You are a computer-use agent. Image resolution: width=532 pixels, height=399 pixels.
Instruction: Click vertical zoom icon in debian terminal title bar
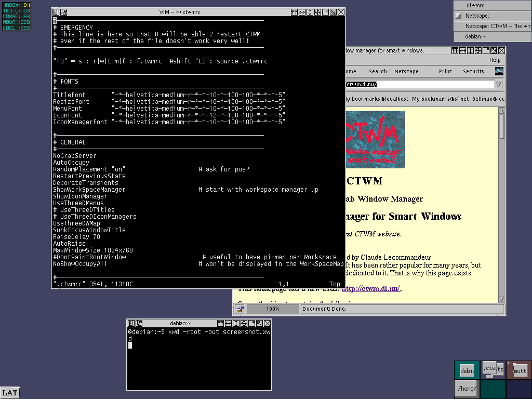click(x=236, y=323)
